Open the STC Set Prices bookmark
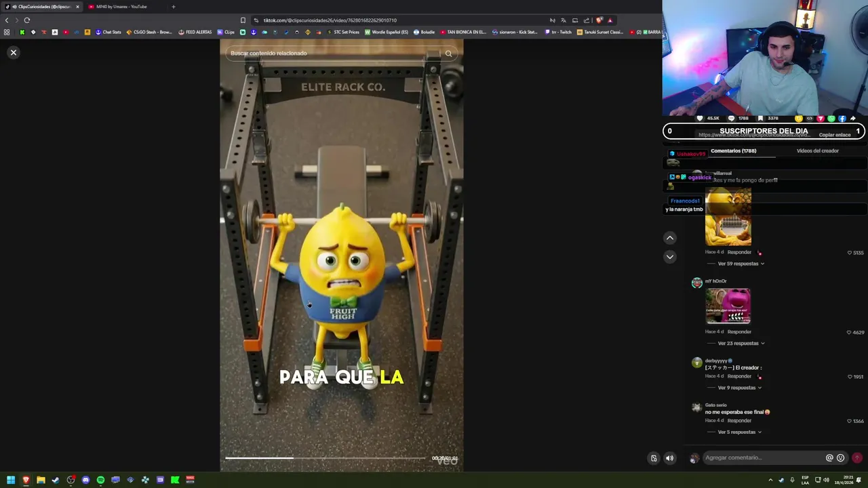 (x=343, y=32)
